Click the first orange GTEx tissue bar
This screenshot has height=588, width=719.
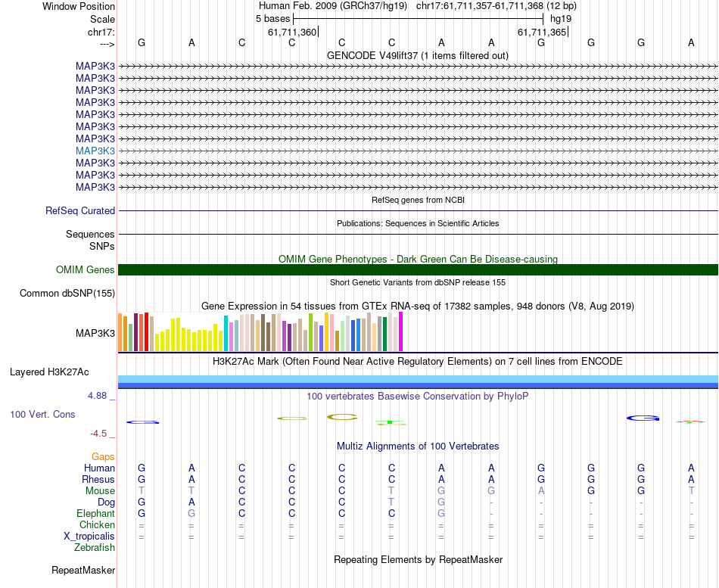click(120, 332)
